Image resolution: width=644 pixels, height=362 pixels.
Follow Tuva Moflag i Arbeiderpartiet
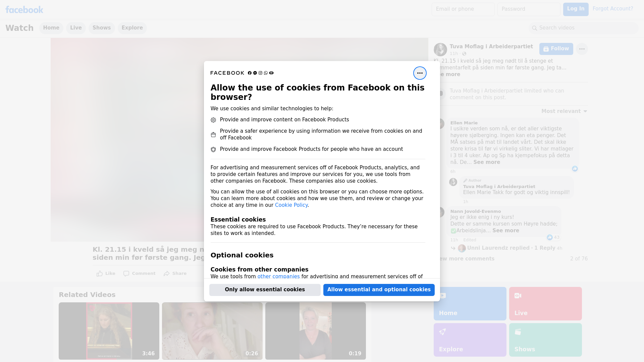556,49
